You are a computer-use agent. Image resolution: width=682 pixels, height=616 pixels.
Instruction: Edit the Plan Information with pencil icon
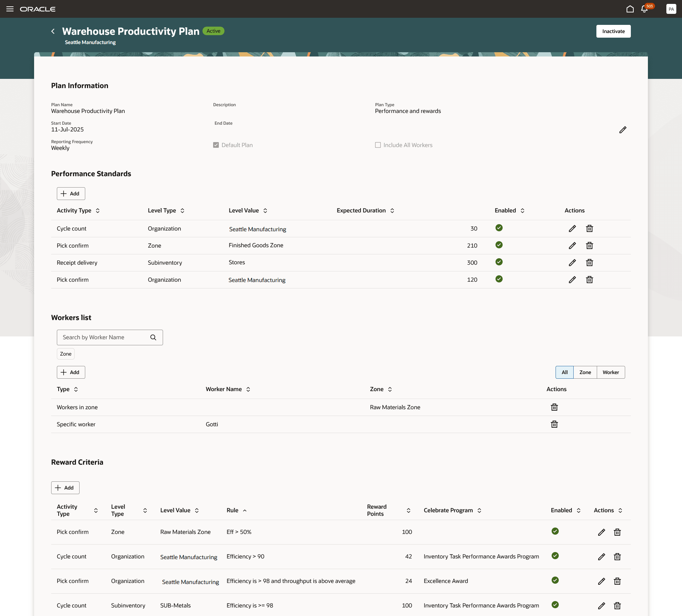[623, 130]
